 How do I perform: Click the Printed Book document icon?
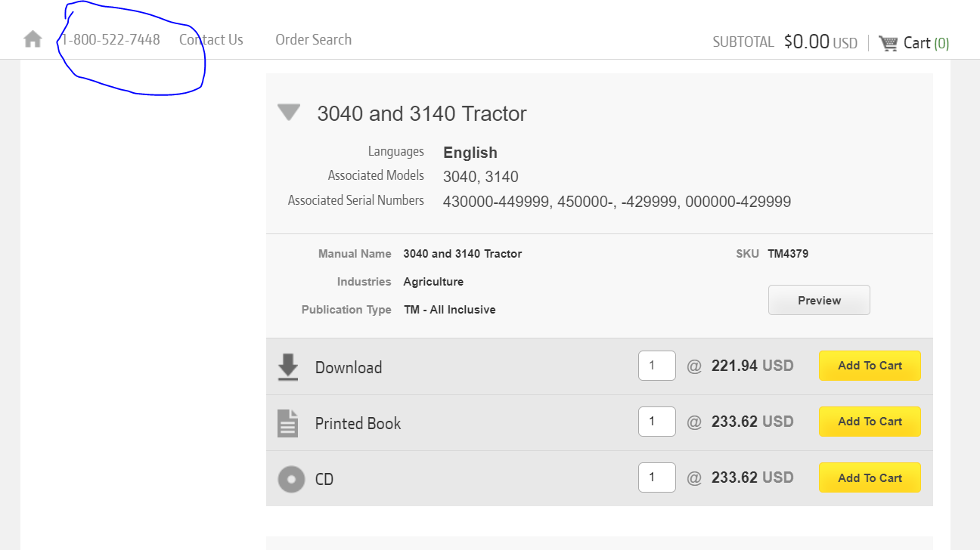click(x=288, y=423)
